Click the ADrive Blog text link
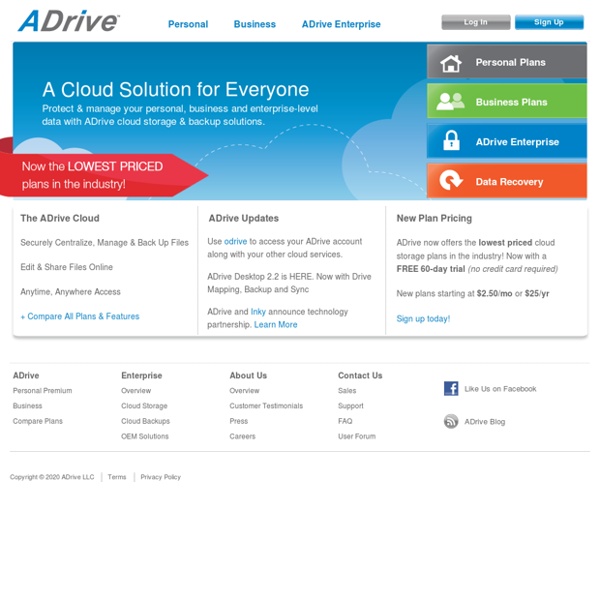 [x=485, y=422]
